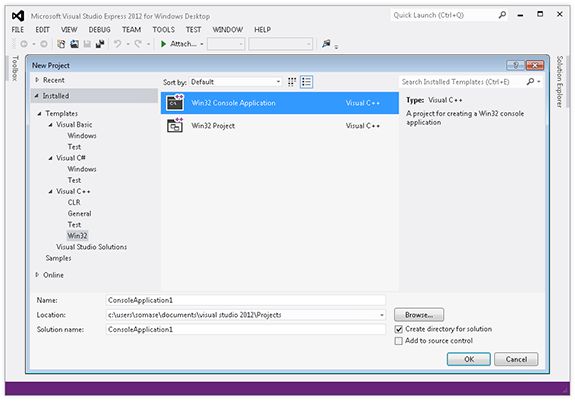Select CLR under Visual C++
Screen dimensions: 575x401
coord(74,202)
